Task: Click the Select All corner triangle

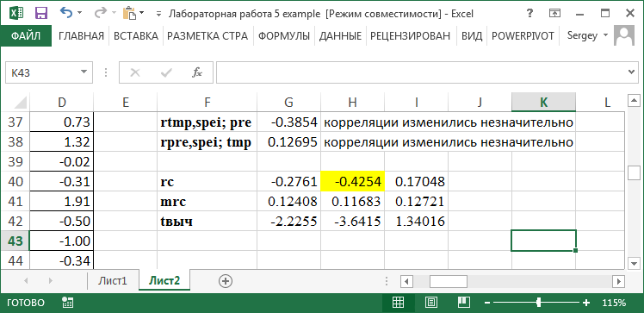Action: (x=19, y=102)
